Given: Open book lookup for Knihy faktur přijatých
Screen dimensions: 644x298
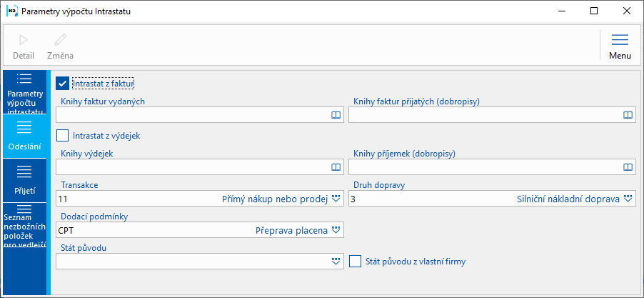Looking at the screenshot, I should tap(627, 114).
